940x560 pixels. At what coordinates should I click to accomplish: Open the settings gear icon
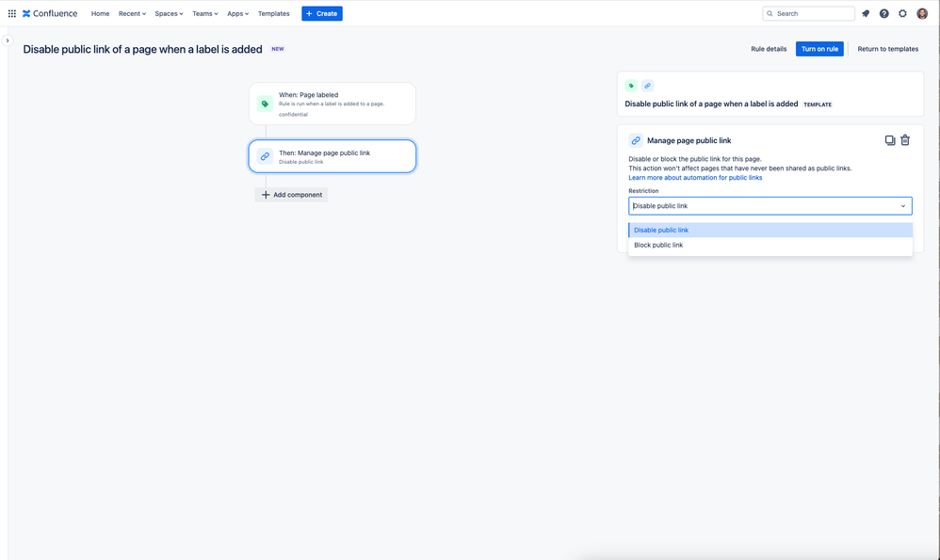coord(903,13)
